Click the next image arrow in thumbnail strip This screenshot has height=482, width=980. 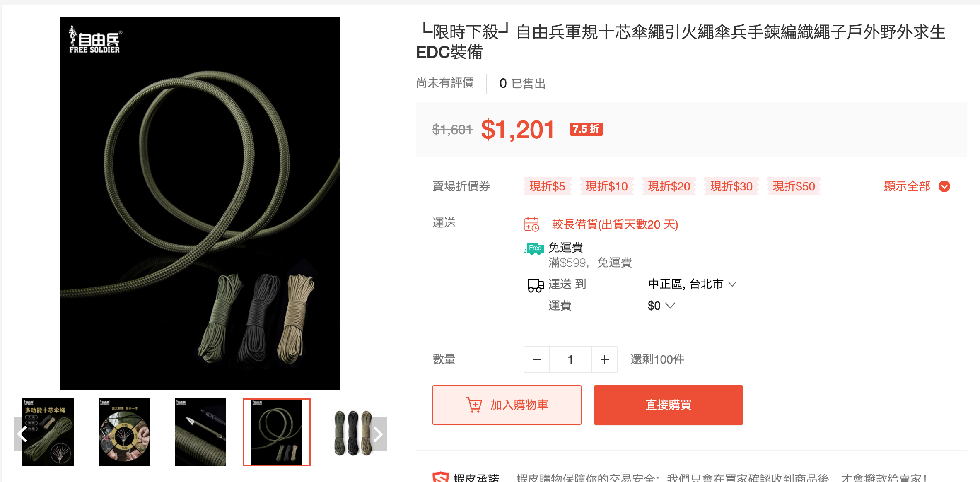(x=378, y=434)
